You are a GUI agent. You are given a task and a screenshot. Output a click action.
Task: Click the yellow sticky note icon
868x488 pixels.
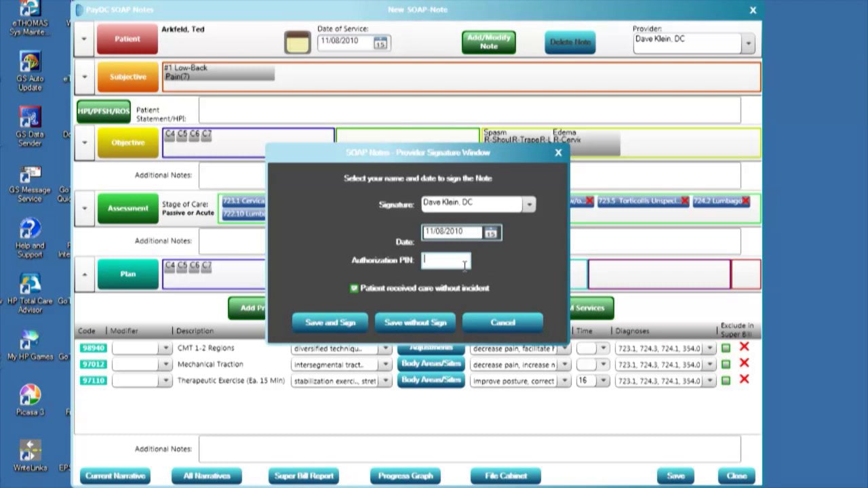(x=297, y=42)
